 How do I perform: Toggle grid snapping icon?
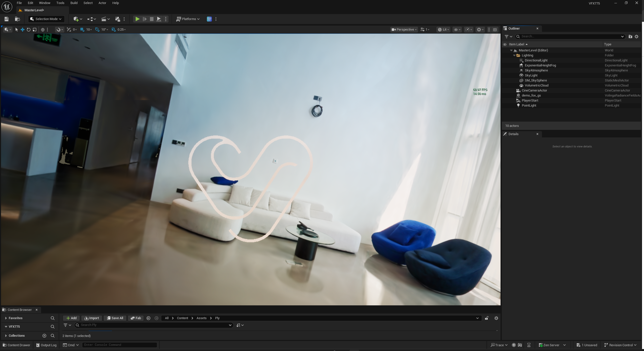(82, 30)
